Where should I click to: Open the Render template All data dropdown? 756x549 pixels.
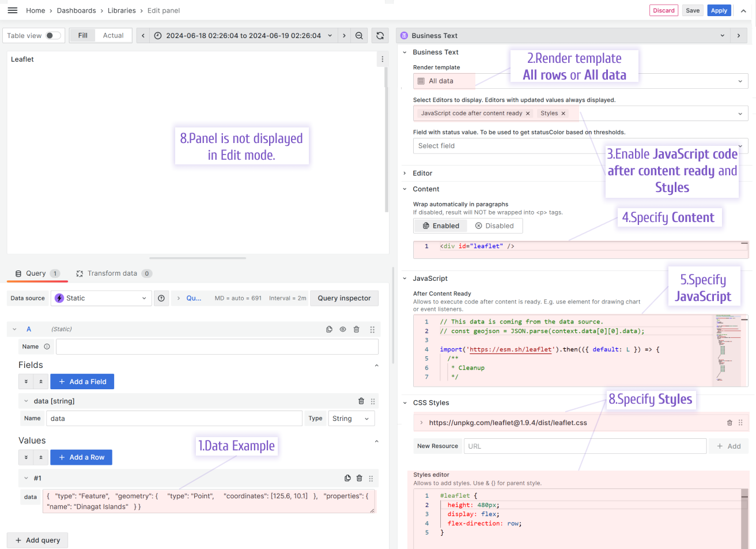[x=579, y=81]
